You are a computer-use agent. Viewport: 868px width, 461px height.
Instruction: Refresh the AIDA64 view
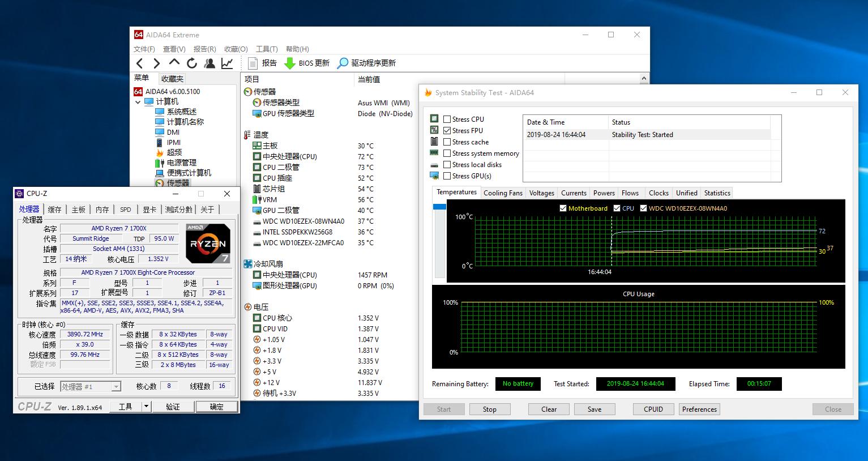click(192, 63)
